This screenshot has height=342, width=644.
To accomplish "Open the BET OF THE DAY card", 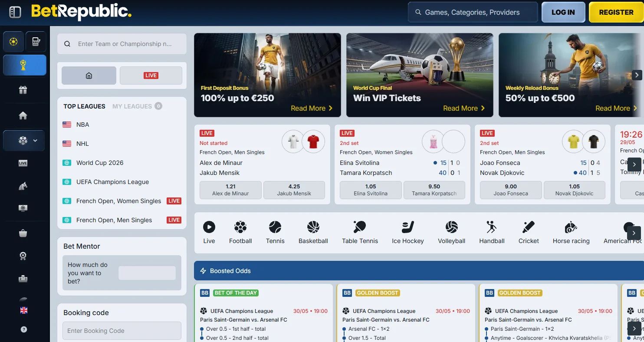I will pyautogui.click(x=264, y=313).
